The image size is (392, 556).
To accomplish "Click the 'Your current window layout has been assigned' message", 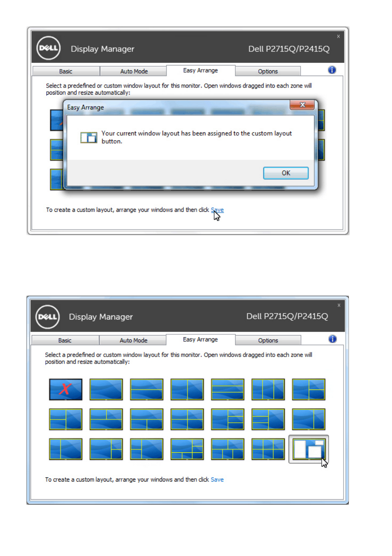I will (x=197, y=137).
